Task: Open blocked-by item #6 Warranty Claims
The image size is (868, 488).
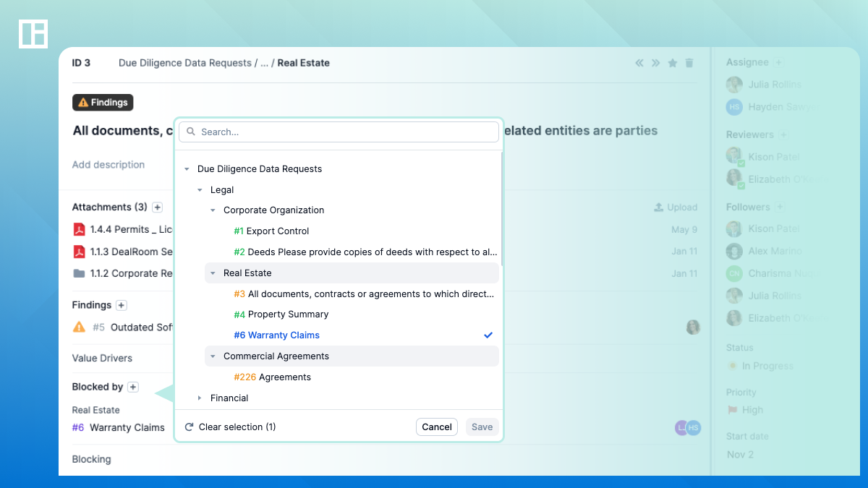Action: (x=119, y=428)
